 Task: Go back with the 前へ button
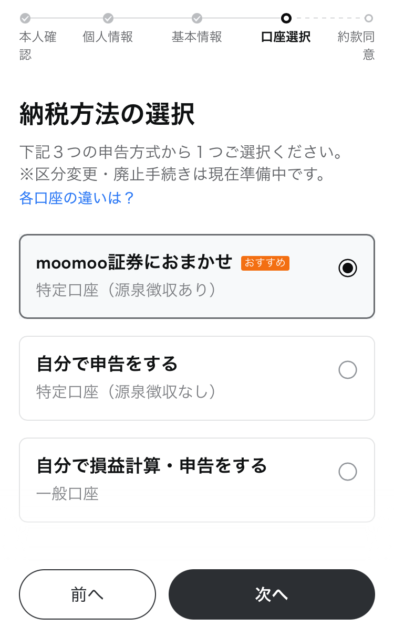pos(87,594)
